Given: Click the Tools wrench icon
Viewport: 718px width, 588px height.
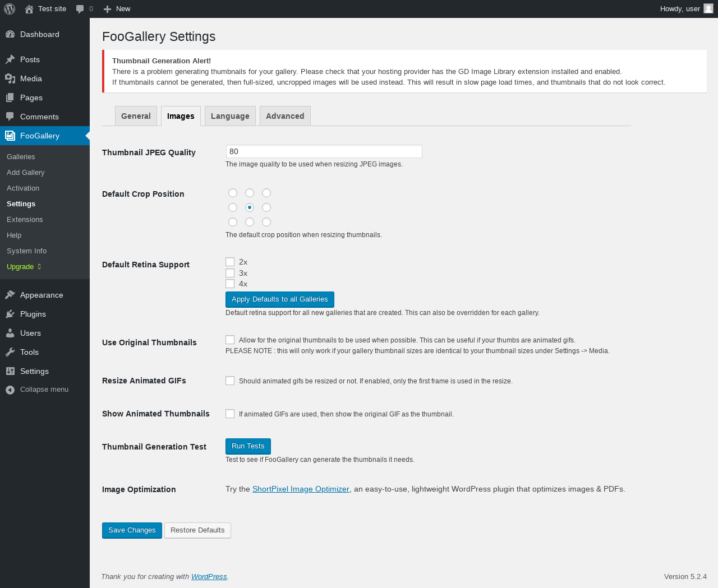Looking at the screenshot, I should click(10, 352).
